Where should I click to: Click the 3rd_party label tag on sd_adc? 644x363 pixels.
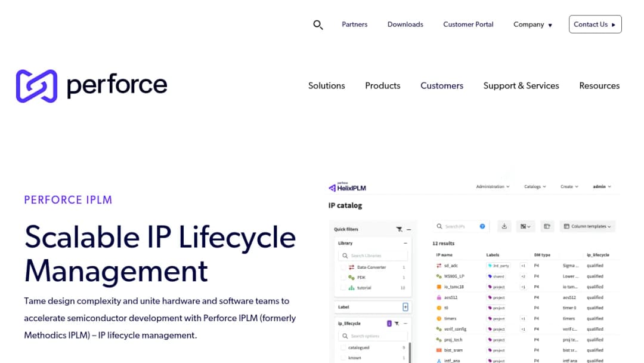[499, 266]
